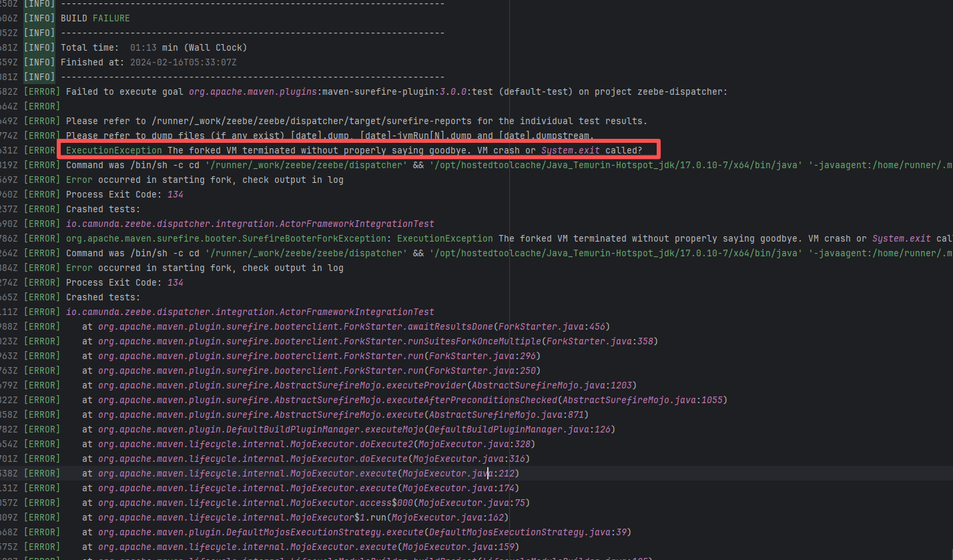Click the Total time 01:13 min line
The width and height of the screenshot is (953, 560).
(x=153, y=47)
